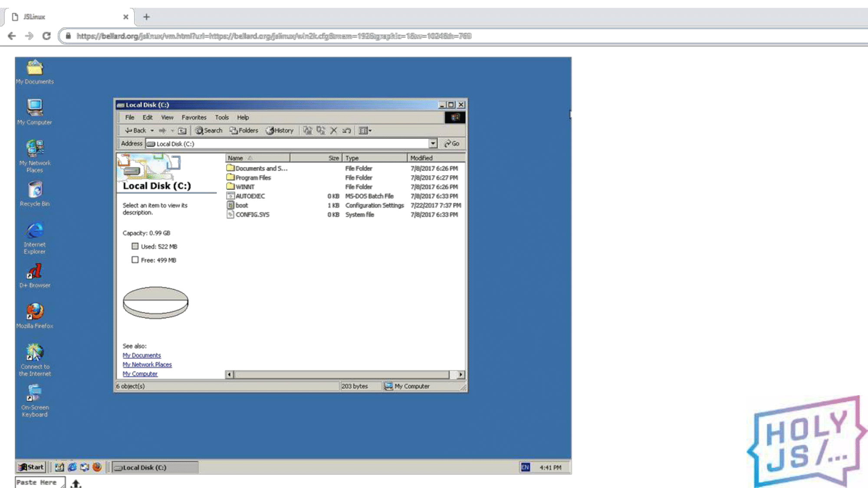
Task: Click the Back toolbar button
Action: pyautogui.click(x=135, y=131)
